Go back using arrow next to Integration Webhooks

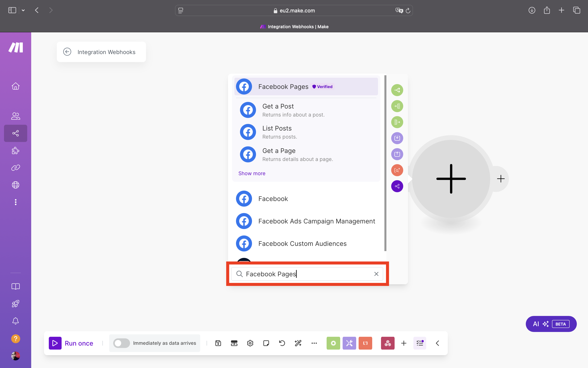click(67, 52)
